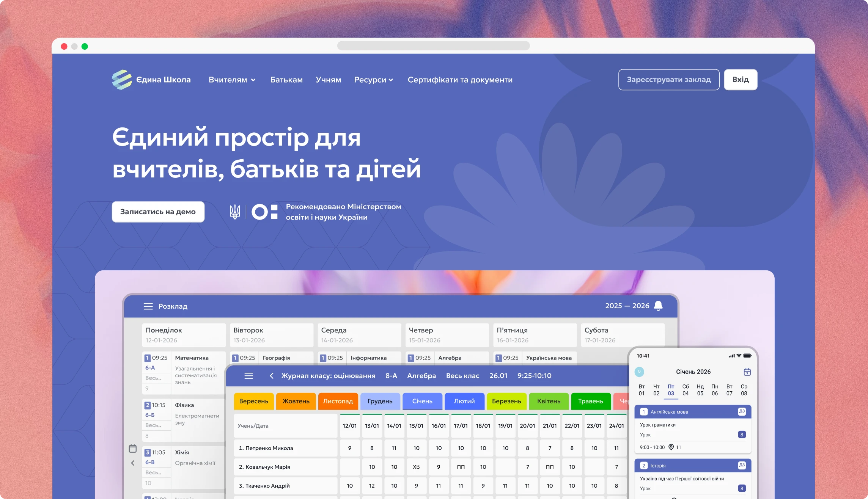Click the left chevron under calendar icon
Screen dimensions: 868x499
coord(133,463)
